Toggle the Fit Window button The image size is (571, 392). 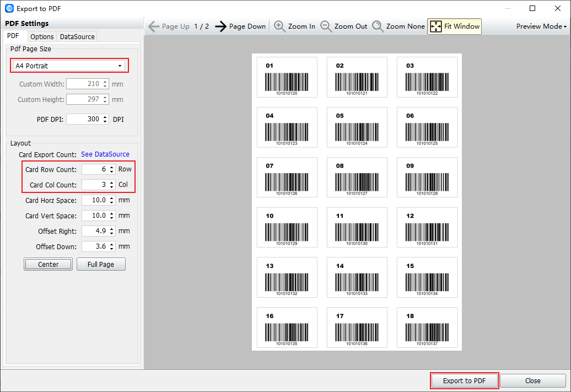(455, 26)
